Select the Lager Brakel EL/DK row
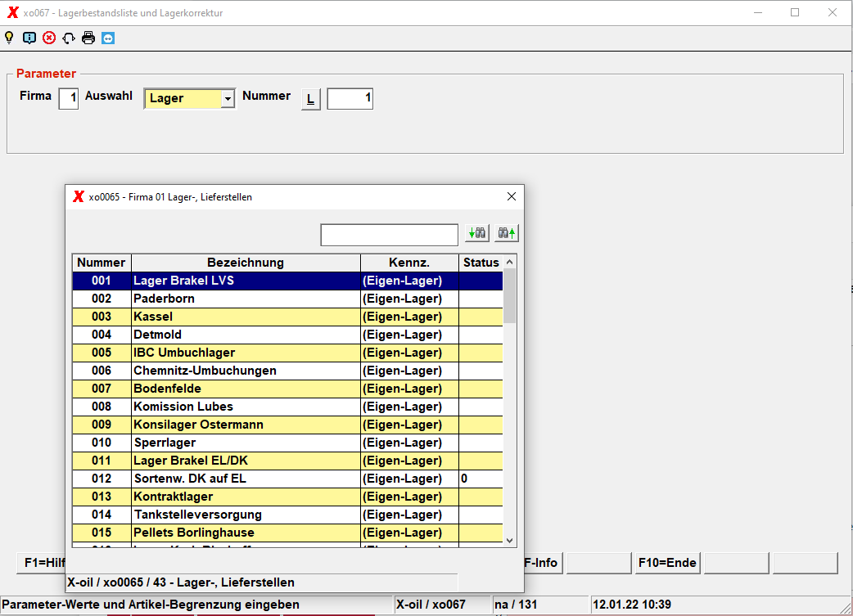 [x=288, y=460]
